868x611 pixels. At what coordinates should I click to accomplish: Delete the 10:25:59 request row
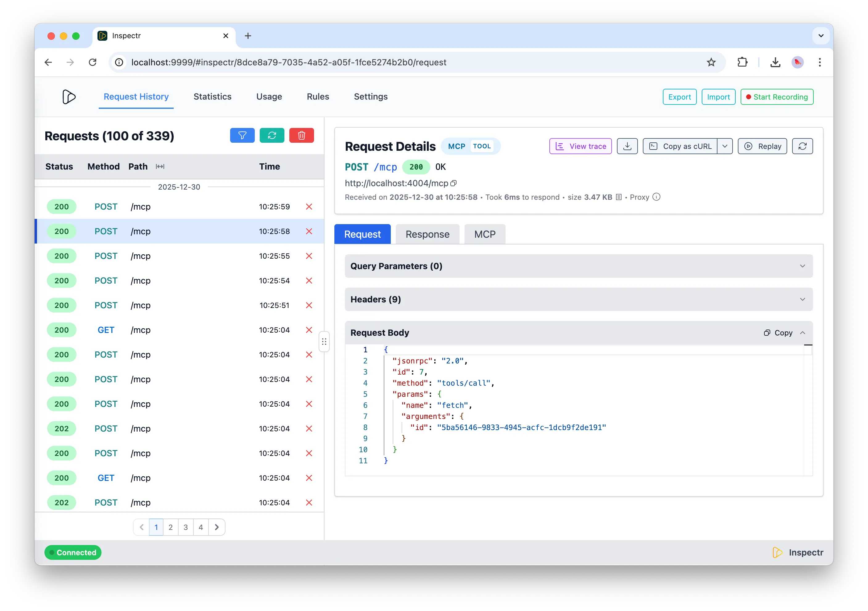[x=309, y=207]
